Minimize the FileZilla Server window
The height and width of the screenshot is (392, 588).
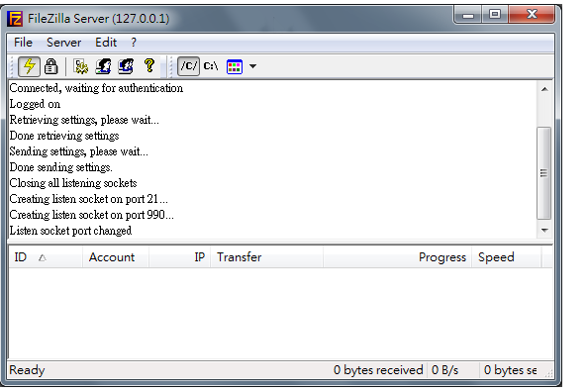[x=467, y=16]
